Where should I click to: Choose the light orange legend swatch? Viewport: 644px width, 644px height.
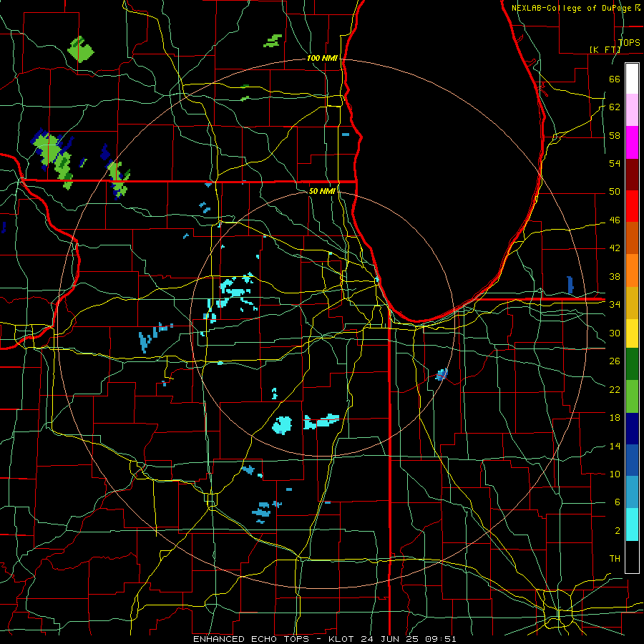[x=632, y=270]
